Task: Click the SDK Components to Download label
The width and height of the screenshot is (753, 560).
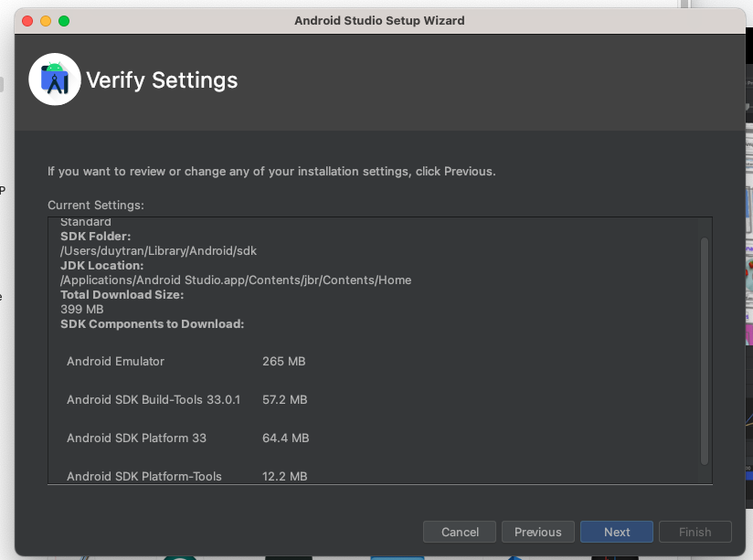Action: (x=152, y=323)
